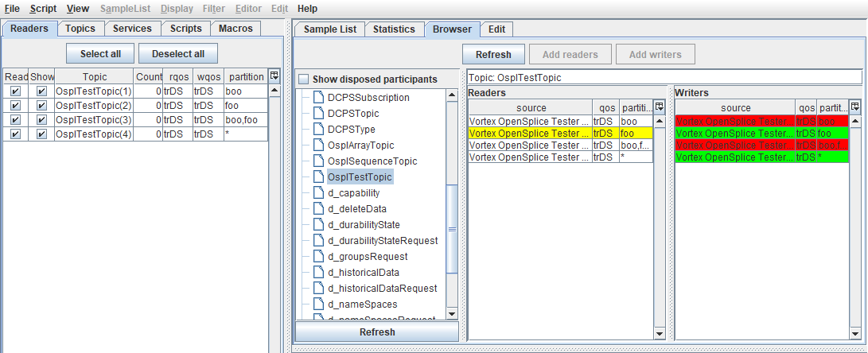Select the DCPSType file icon
The image size is (868, 353).
(318, 130)
